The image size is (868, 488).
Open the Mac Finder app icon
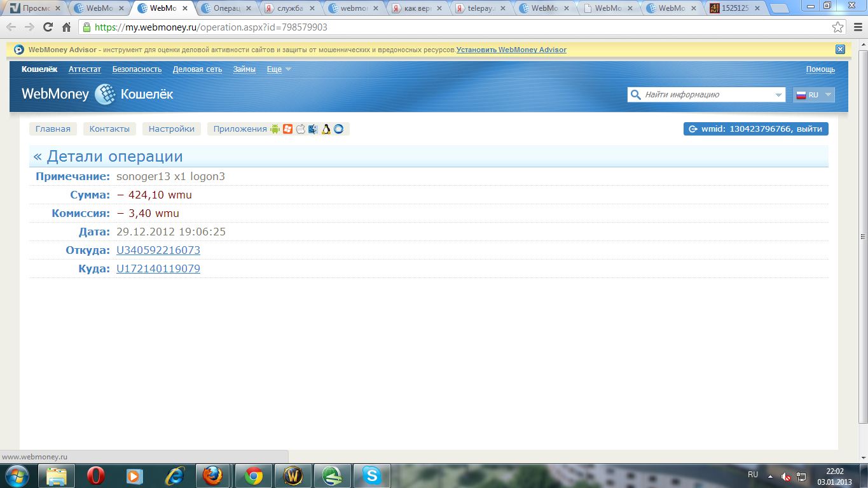click(x=313, y=129)
